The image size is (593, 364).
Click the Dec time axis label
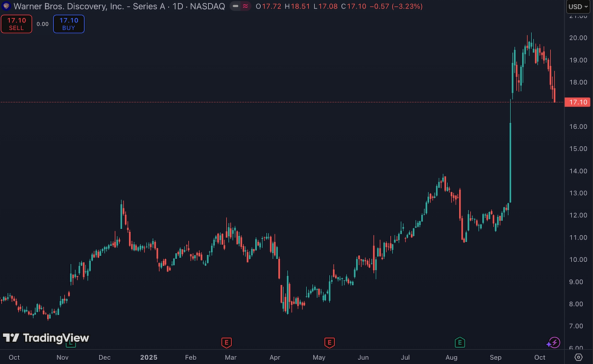104,357
